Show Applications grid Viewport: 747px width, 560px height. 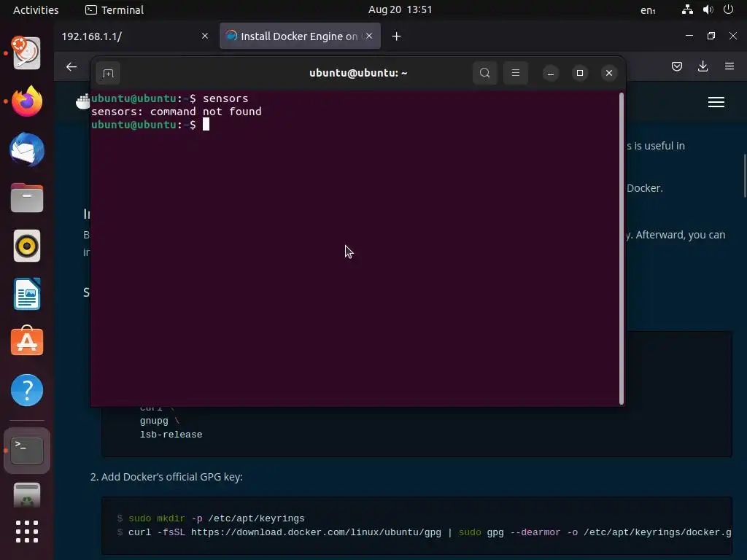coord(27,532)
